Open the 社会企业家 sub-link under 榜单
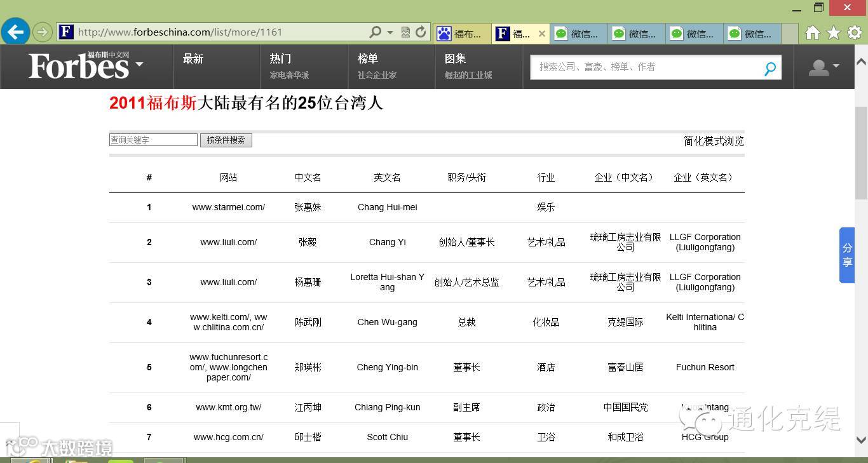868x463 pixels. (x=377, y=75)
